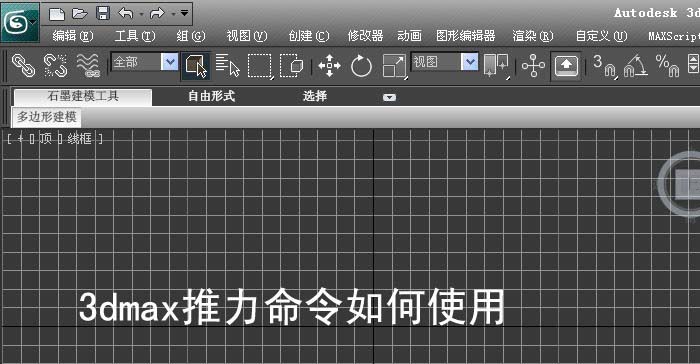Toggle Window/Crossing selection mode
700x364 pixels.
[x=292, y=66]
